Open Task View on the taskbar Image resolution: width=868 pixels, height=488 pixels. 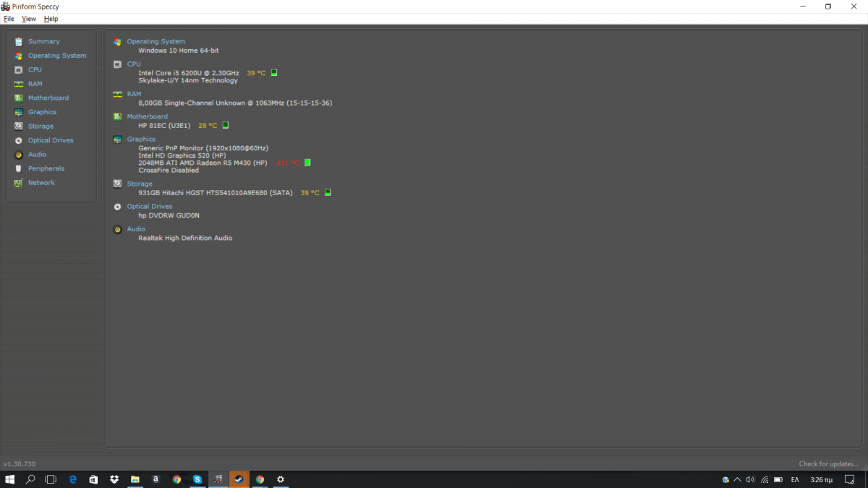51,479
